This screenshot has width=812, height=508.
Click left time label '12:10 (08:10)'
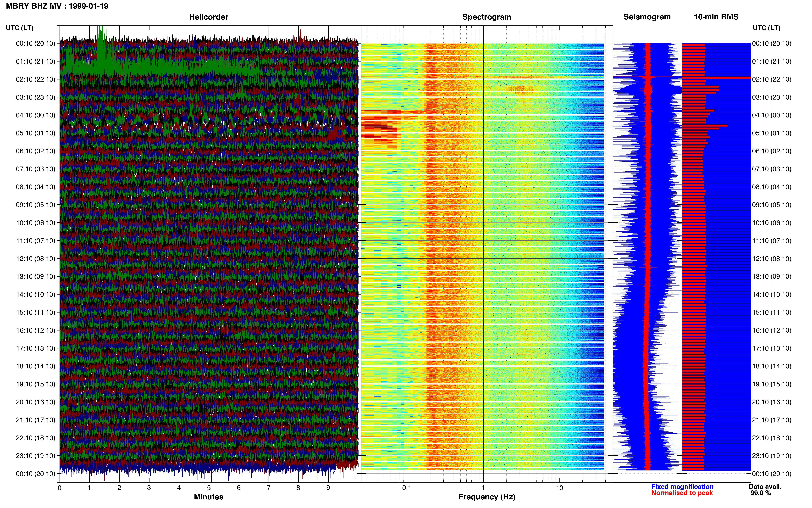pyautogui.click(x=36, y=259)
